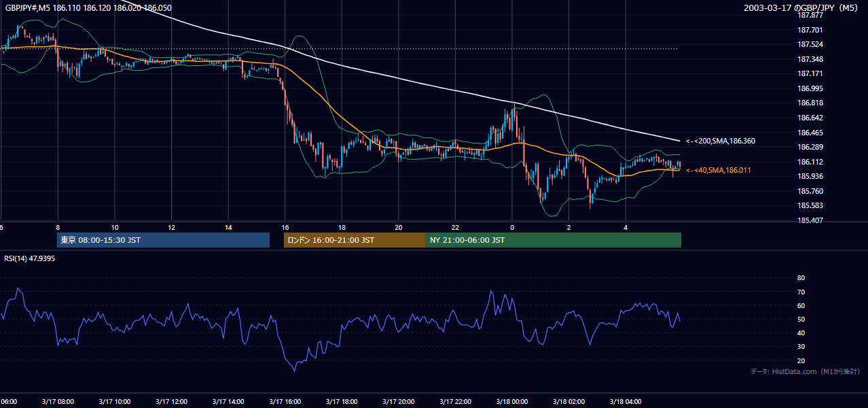Select the Tokyo 08:00-15:30 JST session bar
This screenshot has height=408, width=868.
pyautogui.click(x=163, y=240)
